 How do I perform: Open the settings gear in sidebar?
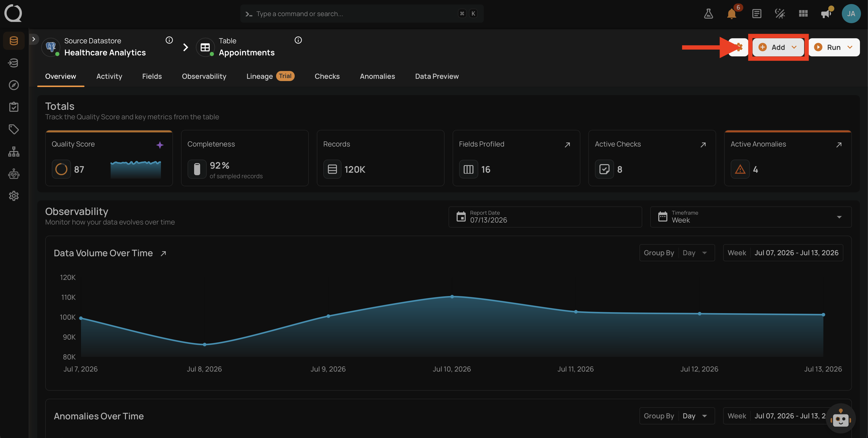click(14, 196)
